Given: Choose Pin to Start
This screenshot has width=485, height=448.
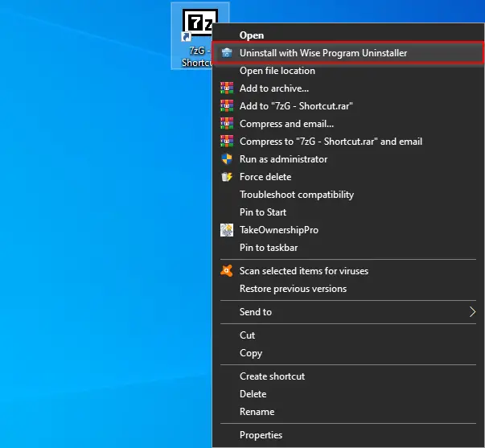Looking at the screenshot, I should click(348, 212).
